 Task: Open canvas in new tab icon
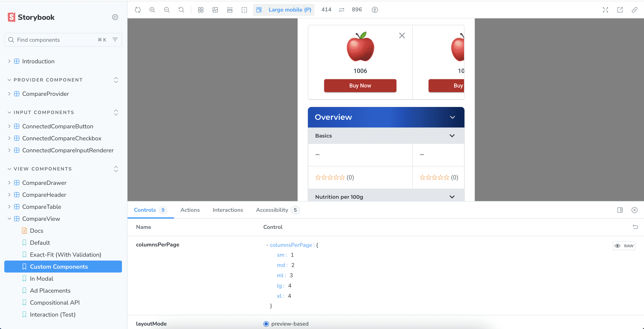[620, 10]
